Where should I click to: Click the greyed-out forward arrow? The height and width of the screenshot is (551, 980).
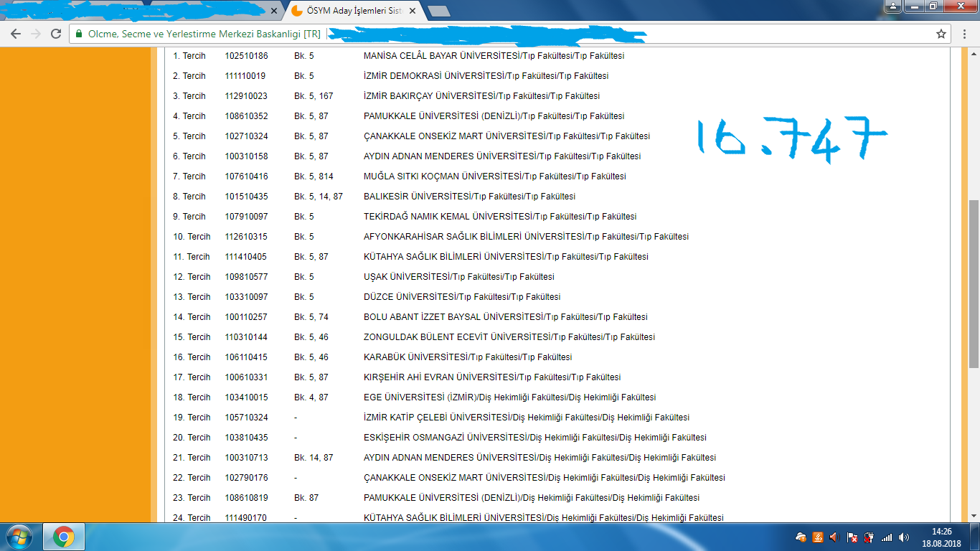coord(36,34)
